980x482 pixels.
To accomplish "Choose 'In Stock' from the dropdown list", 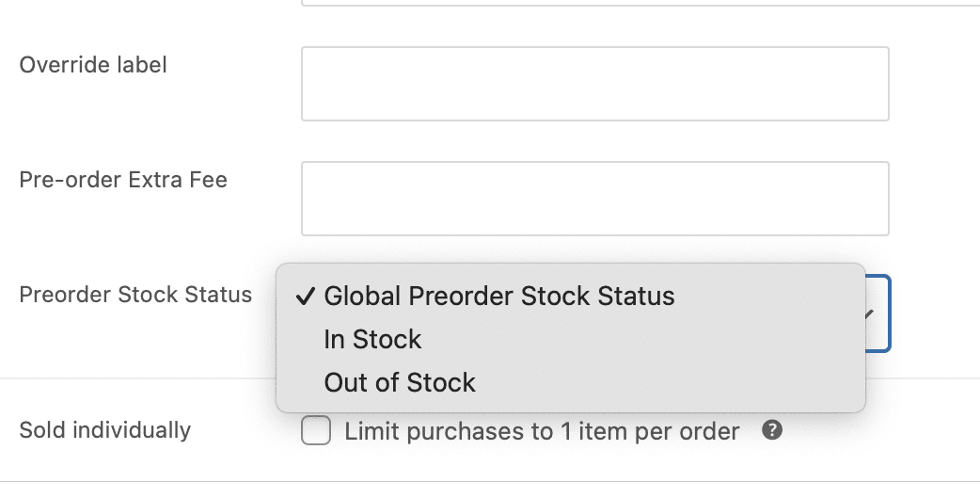I will (372, 340).
